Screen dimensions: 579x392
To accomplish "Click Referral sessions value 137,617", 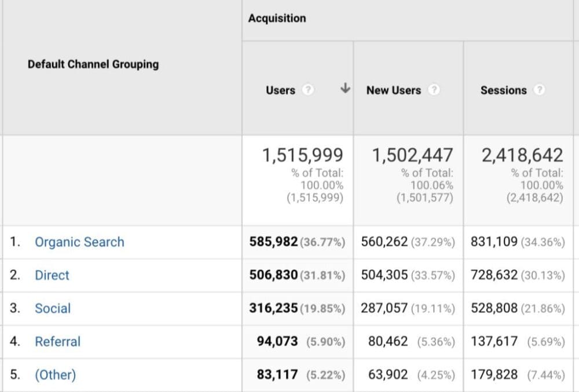I will pyautogui.click(x=494, y=342).
